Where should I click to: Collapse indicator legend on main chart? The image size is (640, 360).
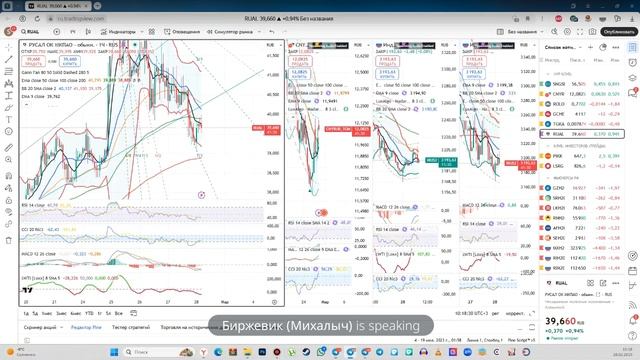pyautogui.click(x=26, y=104)
